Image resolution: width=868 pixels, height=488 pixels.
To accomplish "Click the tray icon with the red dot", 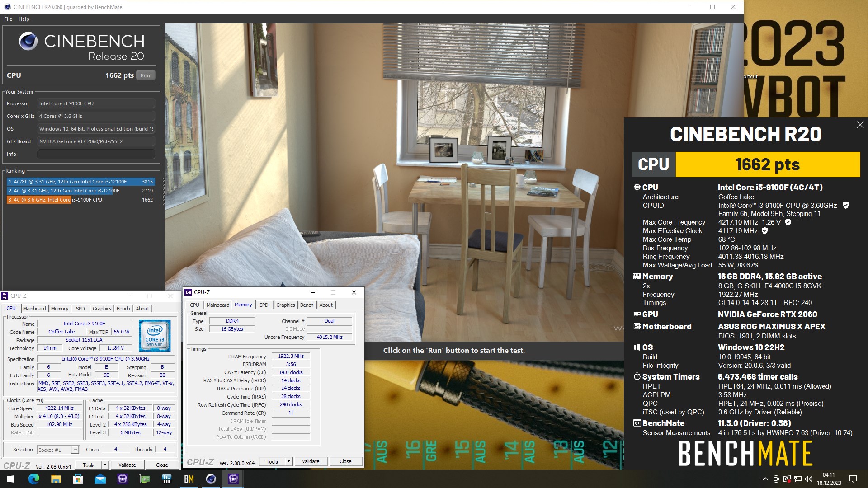I will coord(787,479).
